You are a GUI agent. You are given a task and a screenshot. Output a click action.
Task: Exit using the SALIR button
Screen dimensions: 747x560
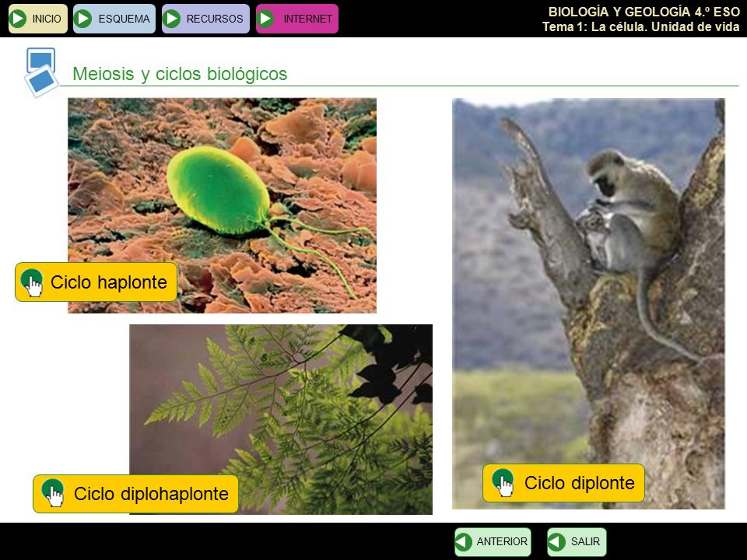(x=577, y=541)
